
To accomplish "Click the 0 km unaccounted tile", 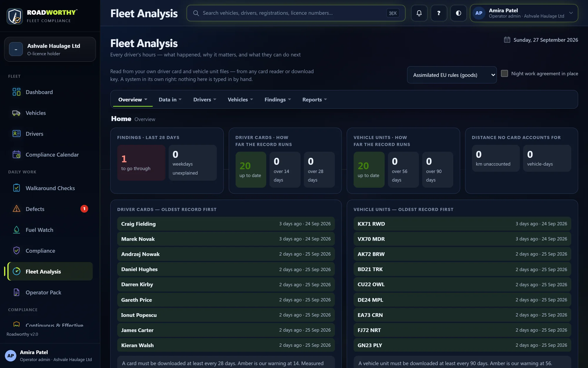I will point(496,158).
